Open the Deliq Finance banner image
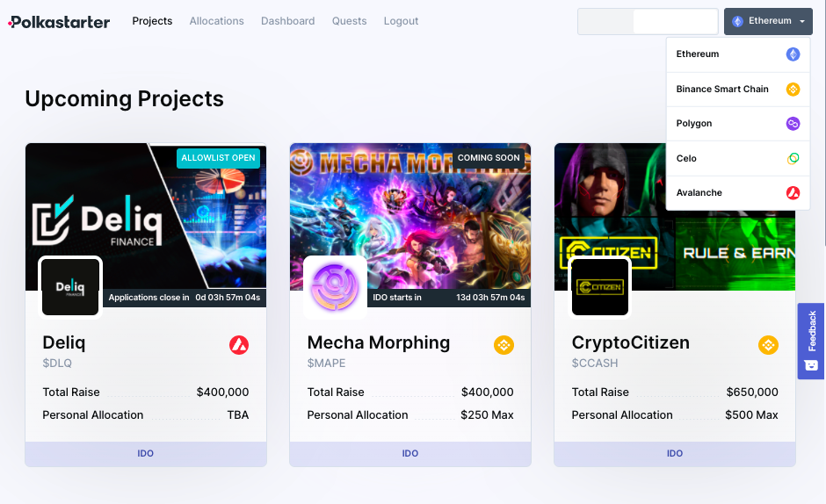This screenshot has height=504, width=826. tap(146, 216)
